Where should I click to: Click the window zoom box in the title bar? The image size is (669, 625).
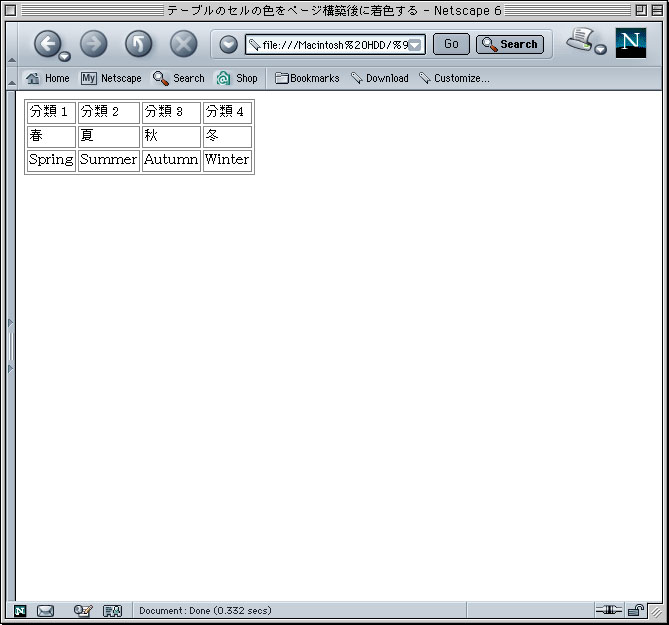click(x=641, y=10)
